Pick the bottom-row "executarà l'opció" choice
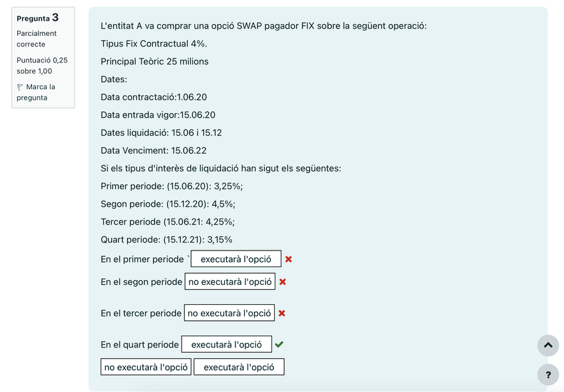The height and width of the screenshot is (392, 564). point(239,367)
